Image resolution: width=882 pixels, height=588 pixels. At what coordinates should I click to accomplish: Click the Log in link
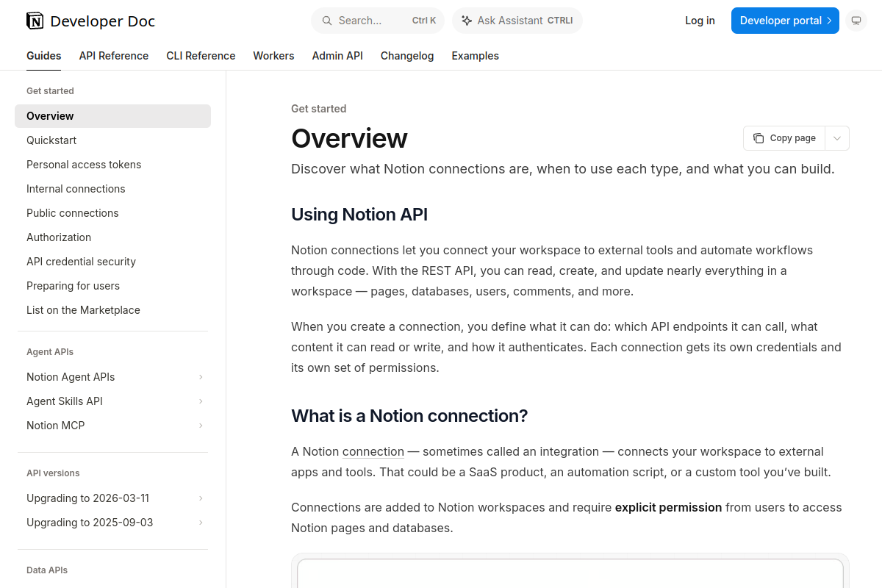pyautogui.click(x=700, y=21)
